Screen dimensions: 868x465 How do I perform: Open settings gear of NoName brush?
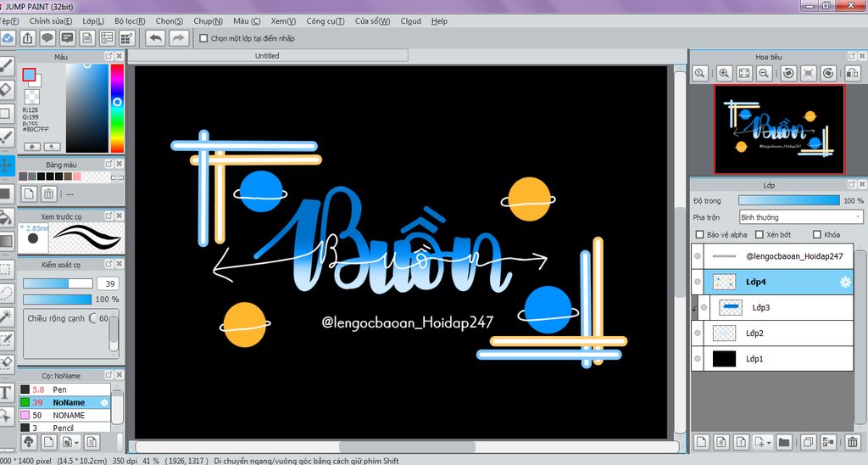pyautogui.click(x=104, y=402)
